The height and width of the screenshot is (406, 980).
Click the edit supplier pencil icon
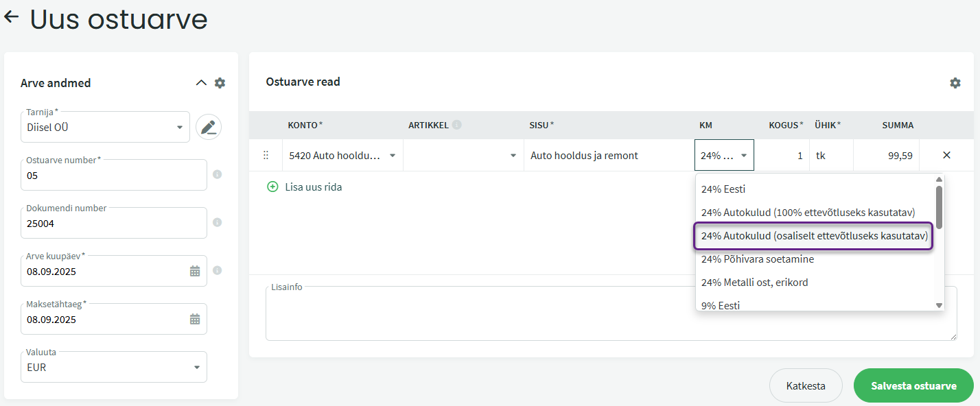209,127
